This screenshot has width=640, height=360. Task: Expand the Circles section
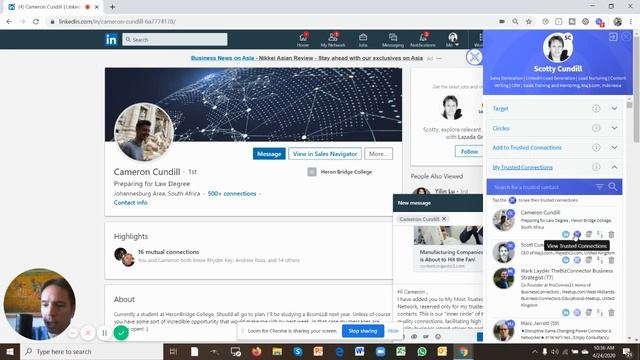[614, 128]
